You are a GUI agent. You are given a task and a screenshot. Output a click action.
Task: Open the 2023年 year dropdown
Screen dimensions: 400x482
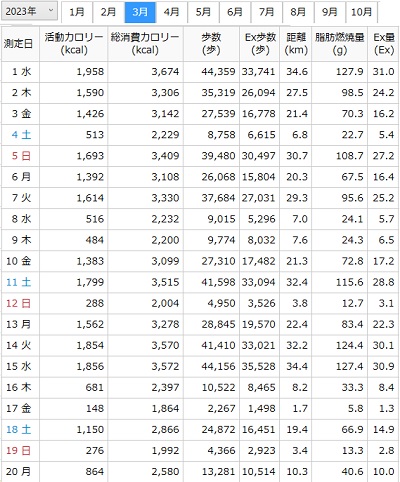(29, 11)
